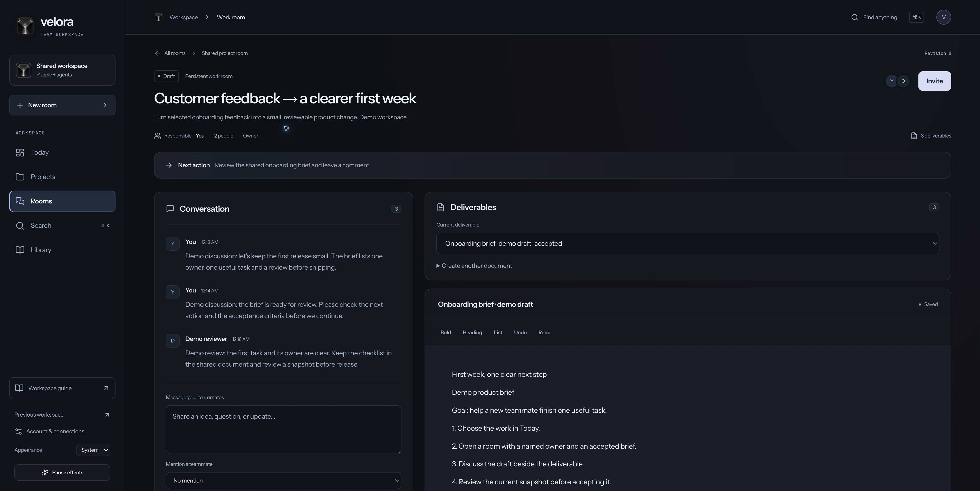Open Projects folder icon in sidebar

point(20,177)
